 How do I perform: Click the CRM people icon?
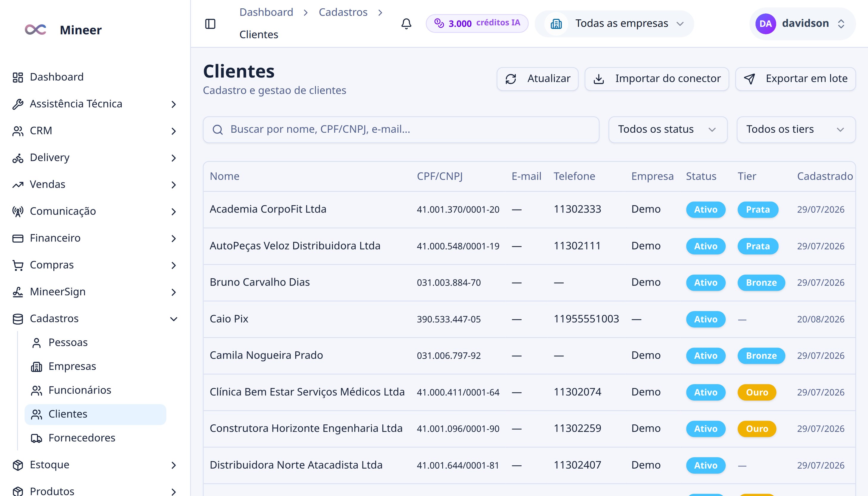18,131
